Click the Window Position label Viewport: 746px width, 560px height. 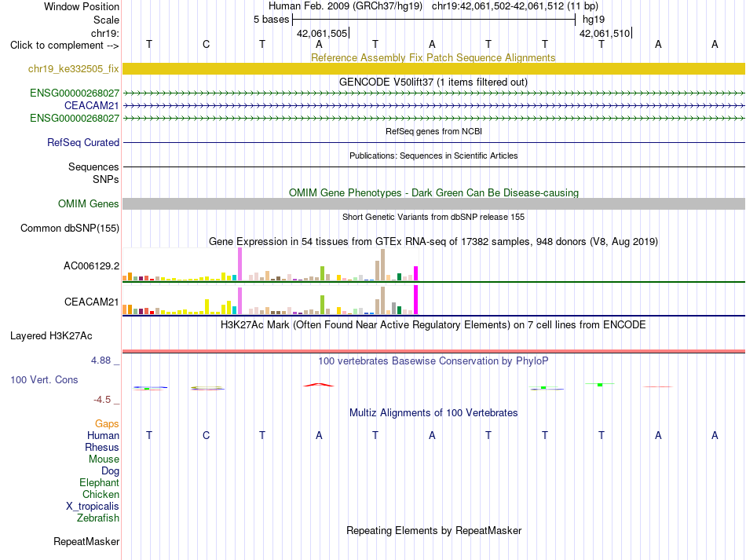coord(82,6)
